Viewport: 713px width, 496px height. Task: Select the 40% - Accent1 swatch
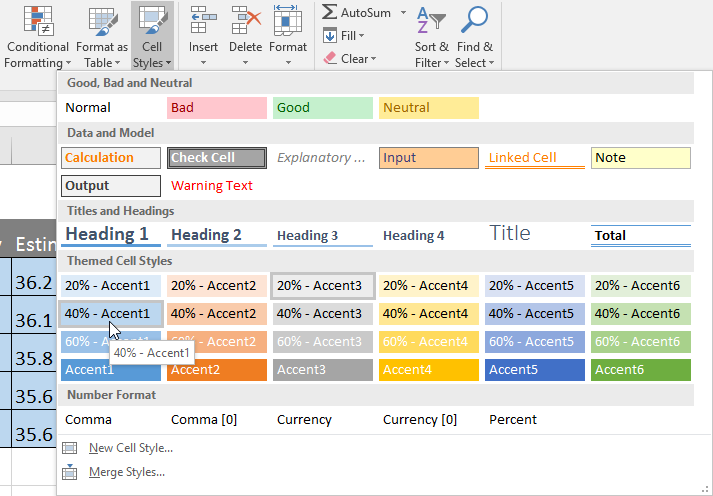111,314
